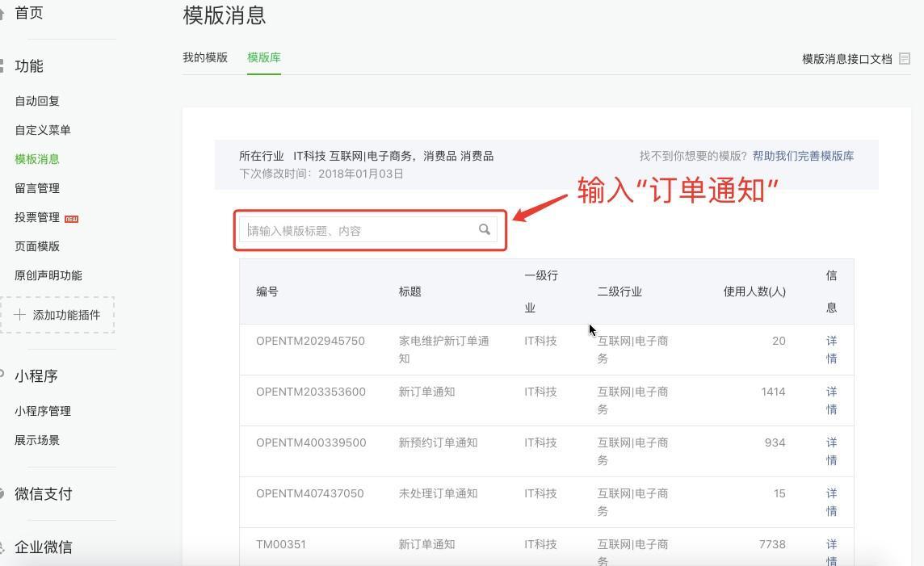Open 帮助我们完善模版库 link

(x=803, y=156)
